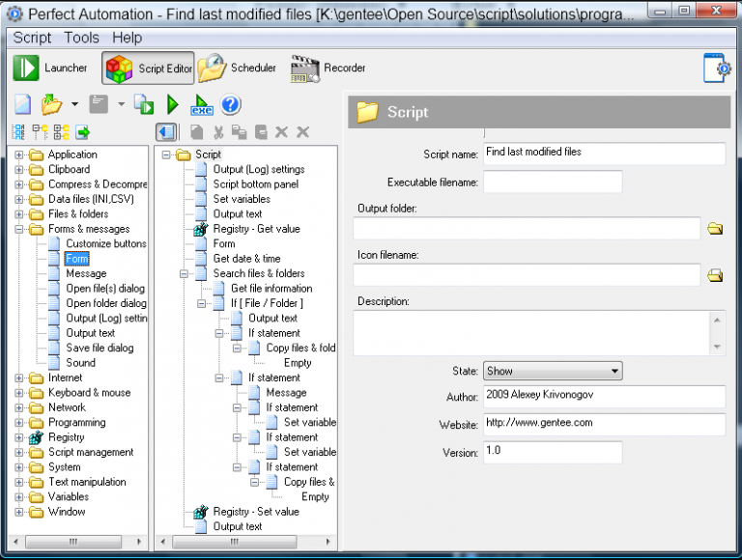Screen dimensions: 742x560
Task: Click dropdown arrow next to open folder icon
Action: [x=74, y=104]
